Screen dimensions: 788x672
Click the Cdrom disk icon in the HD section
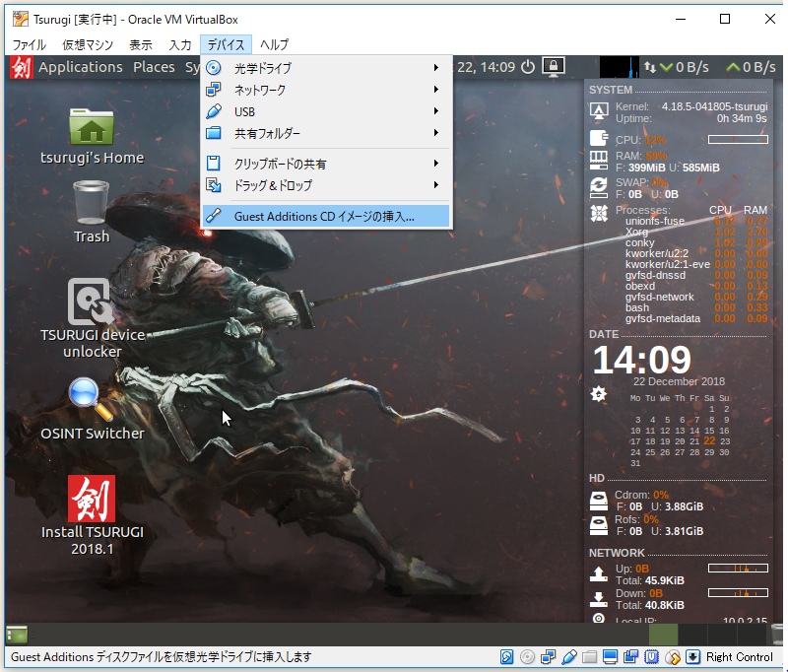tap(599, 501)
